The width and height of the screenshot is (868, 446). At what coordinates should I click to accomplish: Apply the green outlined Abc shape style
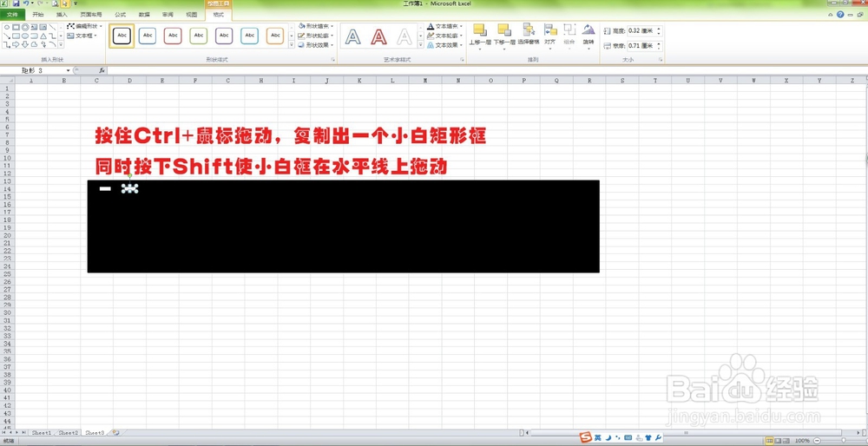coord(198,36)
